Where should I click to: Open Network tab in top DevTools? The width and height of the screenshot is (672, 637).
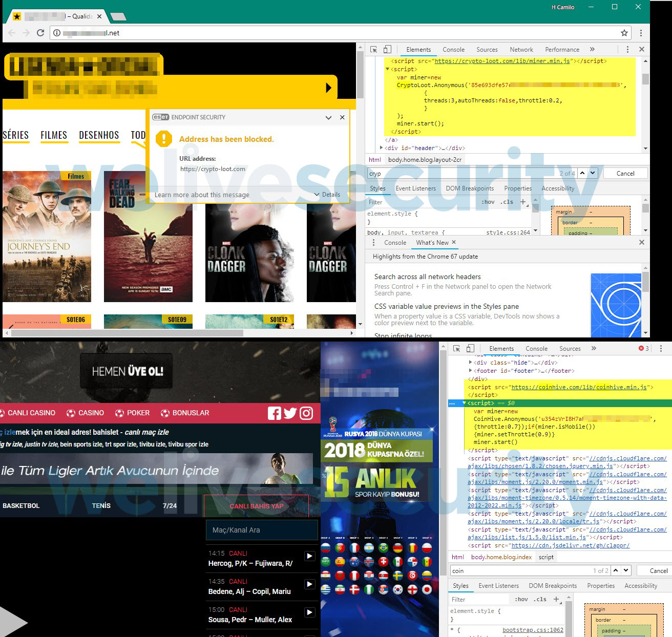[521, 50]
